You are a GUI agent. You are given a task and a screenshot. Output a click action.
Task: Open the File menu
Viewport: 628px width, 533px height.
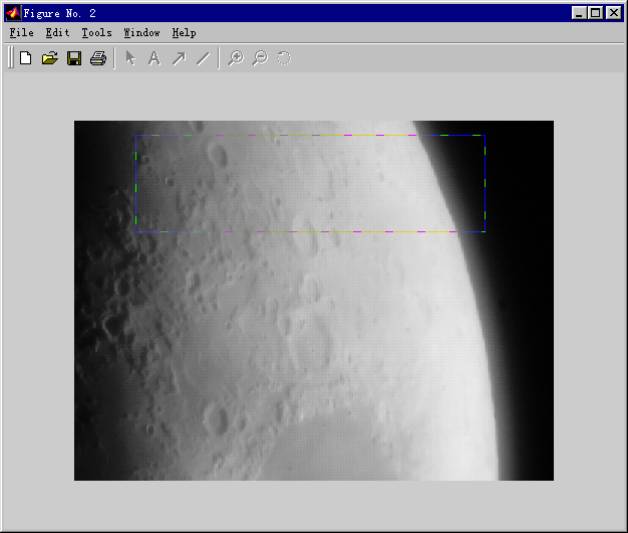(22, 33)
